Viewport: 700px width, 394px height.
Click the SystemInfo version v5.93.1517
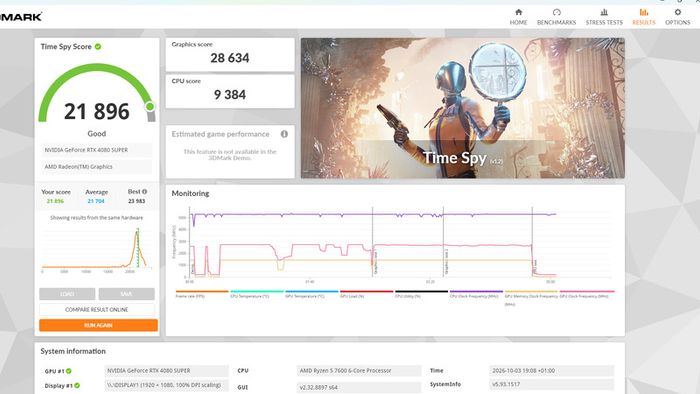552,384
